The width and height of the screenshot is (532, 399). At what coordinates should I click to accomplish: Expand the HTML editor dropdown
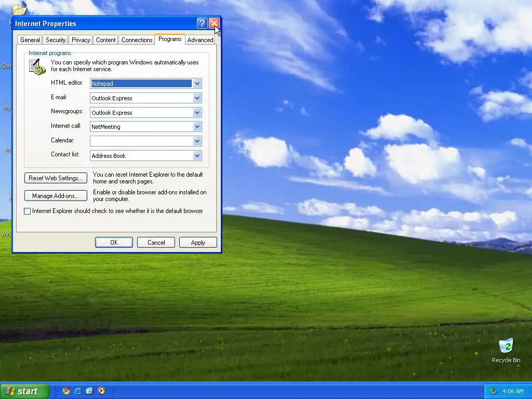197,84
